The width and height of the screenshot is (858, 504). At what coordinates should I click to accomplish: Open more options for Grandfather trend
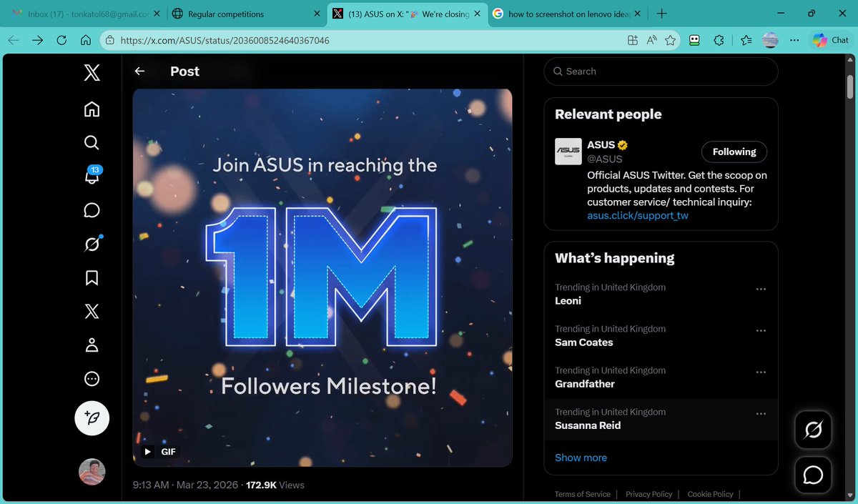coord(761,372)
